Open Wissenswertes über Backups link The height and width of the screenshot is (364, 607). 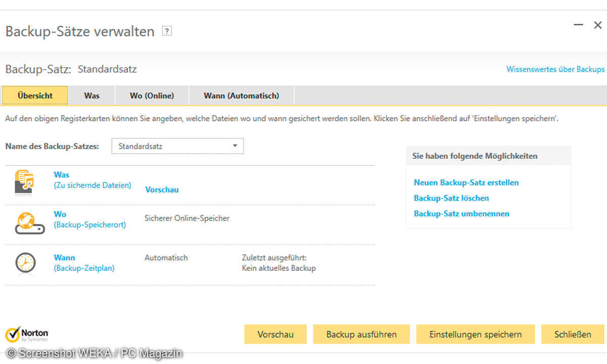555,69
